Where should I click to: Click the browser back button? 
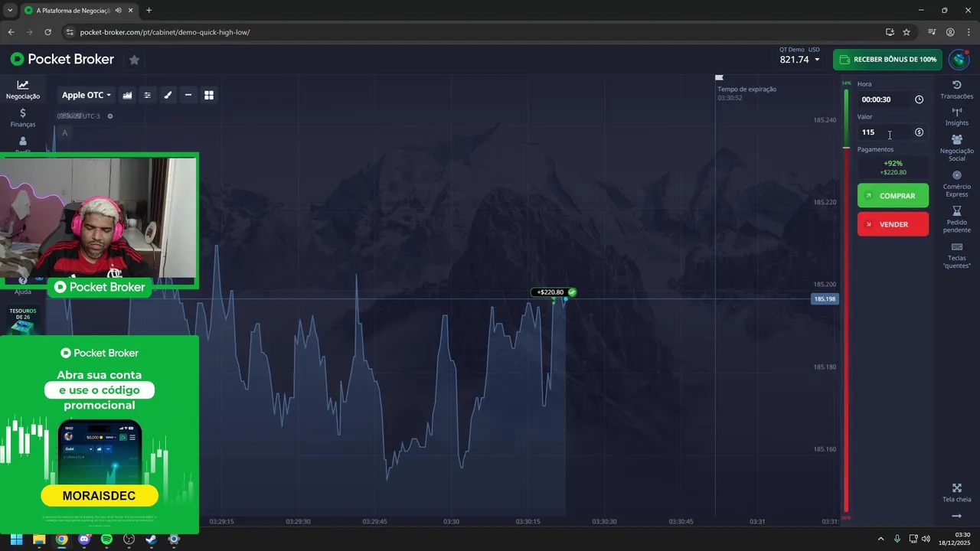click(x=11, y=32)
